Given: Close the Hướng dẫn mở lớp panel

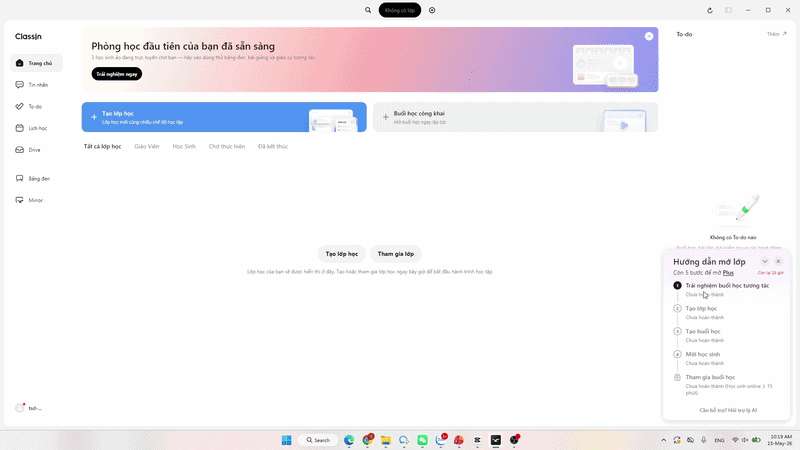Looking at the screenshot, I should point(778,261).
